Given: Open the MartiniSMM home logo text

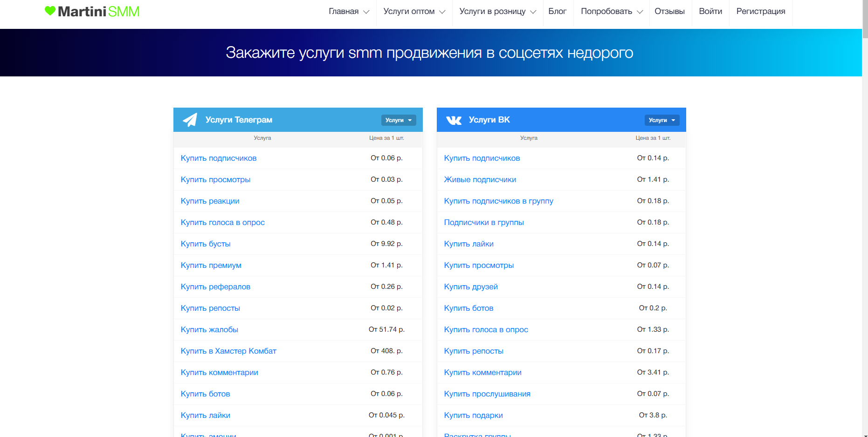Looking at the screenshot, I should pos(98,11).
